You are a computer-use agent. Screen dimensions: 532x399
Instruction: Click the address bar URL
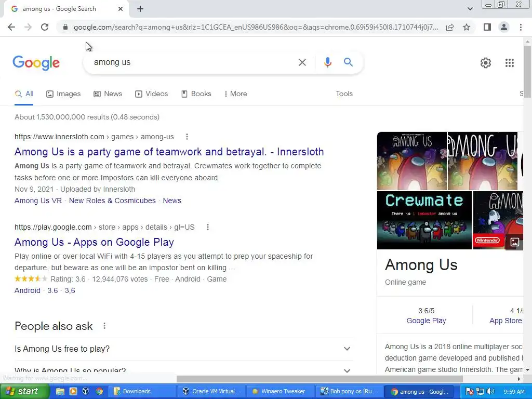coord(256,27)
